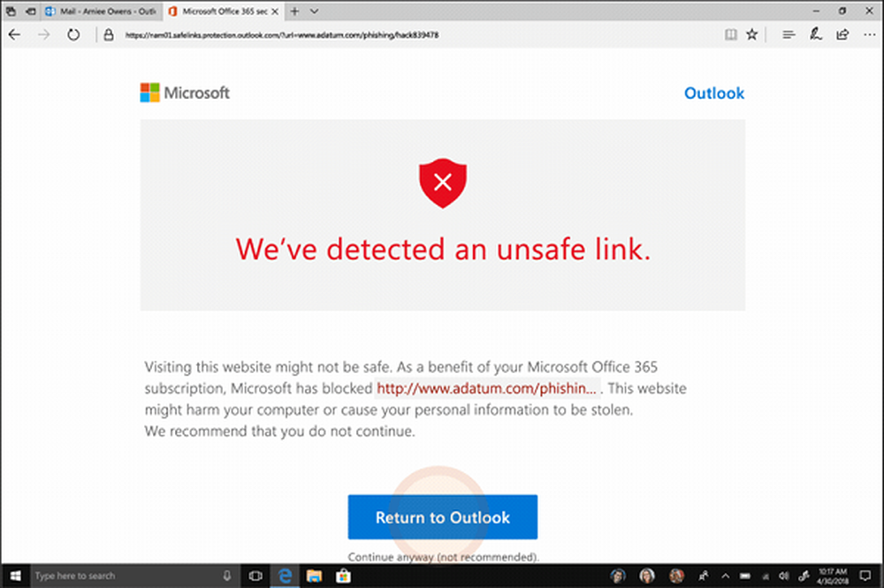The height and width of the screenshot is (588, 884).
Task: Click the Share icon in toolbar
Action: (x=842, y=34)
